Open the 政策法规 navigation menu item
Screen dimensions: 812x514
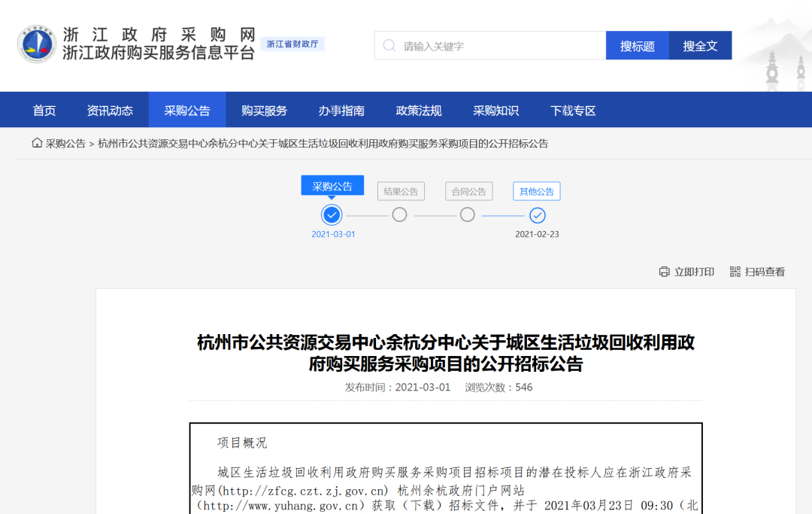point(419,111)
